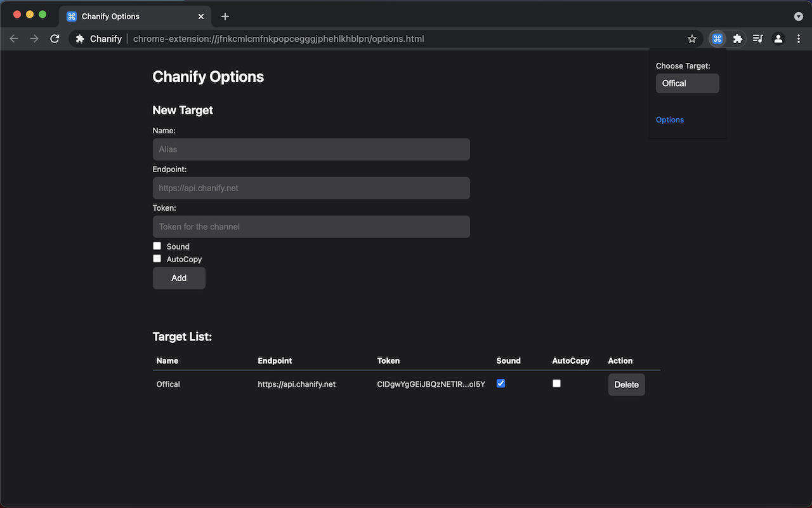
Task: Delete the Offical target
Action: 626,385
